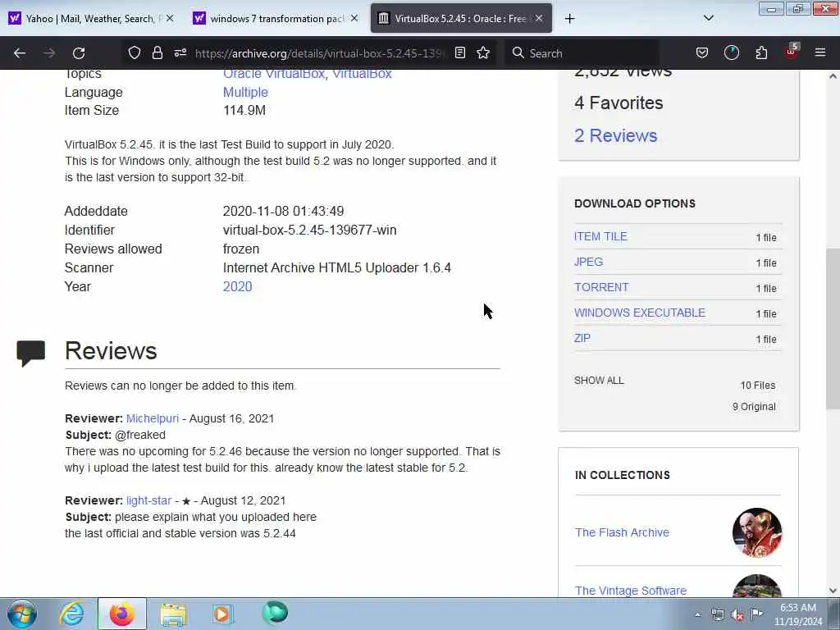Click the page vertical scrollbar thumb
Image resolution: width=840 pixels, height=630 pixels.
(833, 328)
